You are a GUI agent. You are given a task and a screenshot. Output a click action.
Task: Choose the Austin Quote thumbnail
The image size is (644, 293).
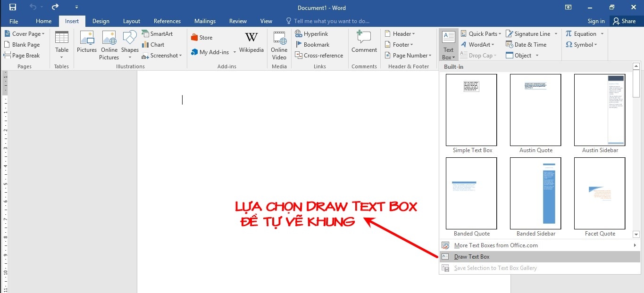tap(536, 110)
